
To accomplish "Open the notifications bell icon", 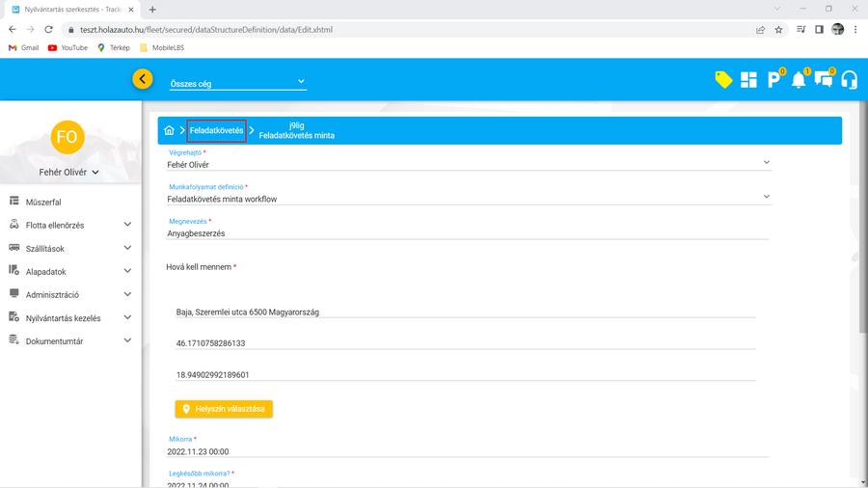I will point(799,80).
